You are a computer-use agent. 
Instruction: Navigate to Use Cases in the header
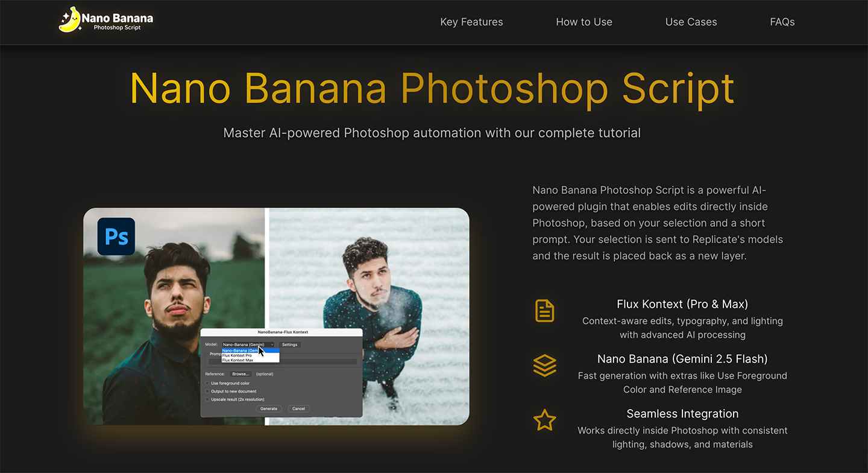[x=691, y=22]
